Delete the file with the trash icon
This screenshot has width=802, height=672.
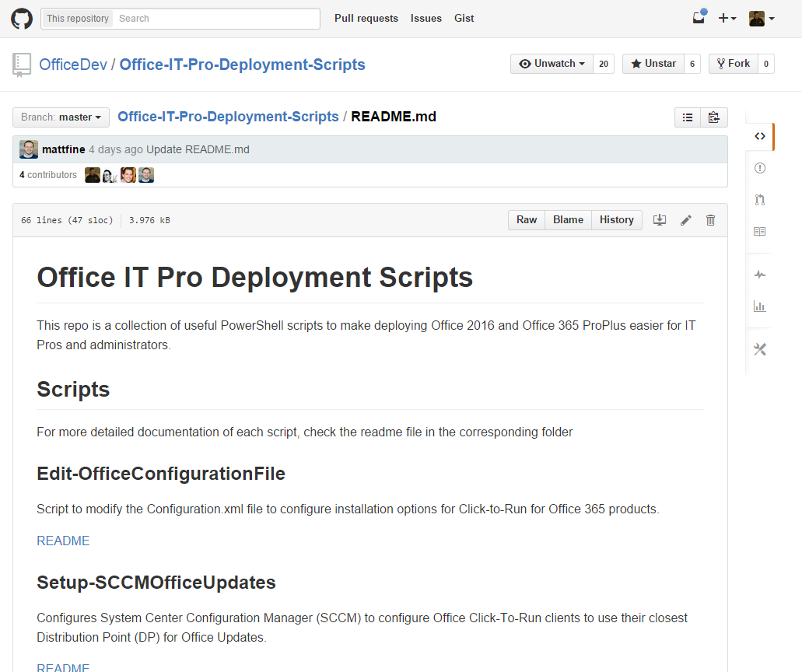click(x=710, y=220)
